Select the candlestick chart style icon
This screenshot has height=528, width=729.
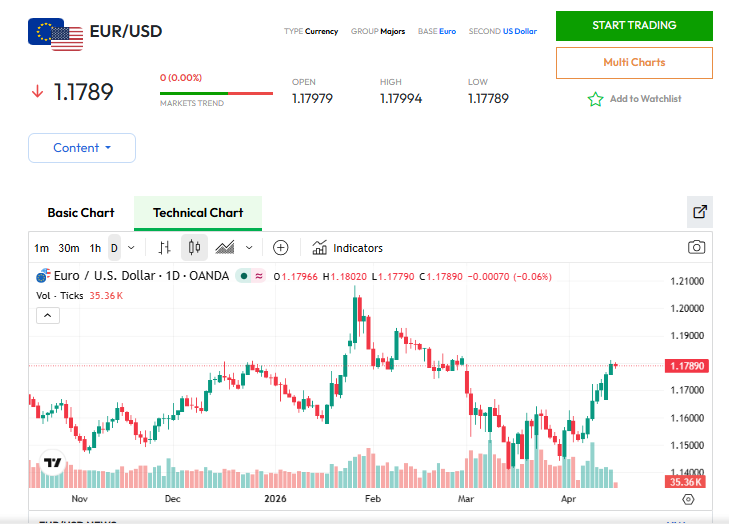pos(195,248)
